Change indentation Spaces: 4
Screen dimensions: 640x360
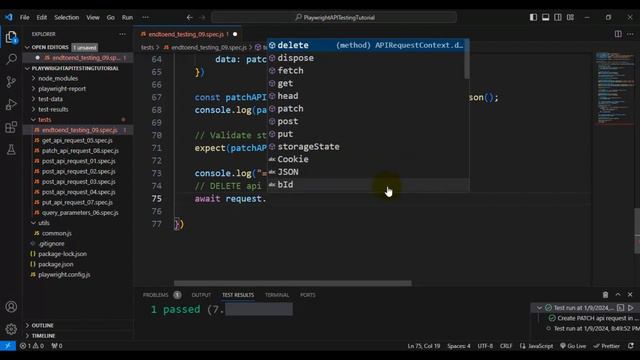point(459,346)
